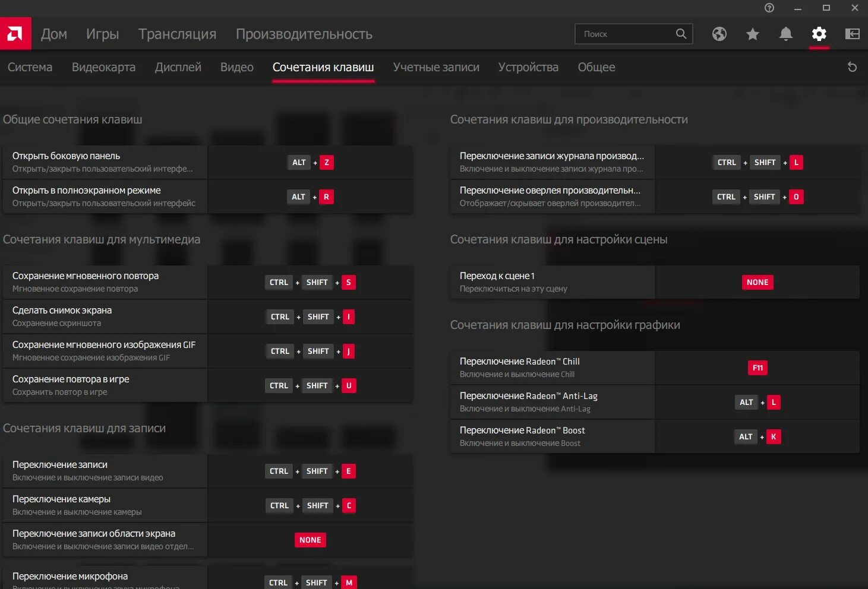Open the Производительность top menu
The image size is (868, 589).
pyautogui.click(x=304, y=34)
